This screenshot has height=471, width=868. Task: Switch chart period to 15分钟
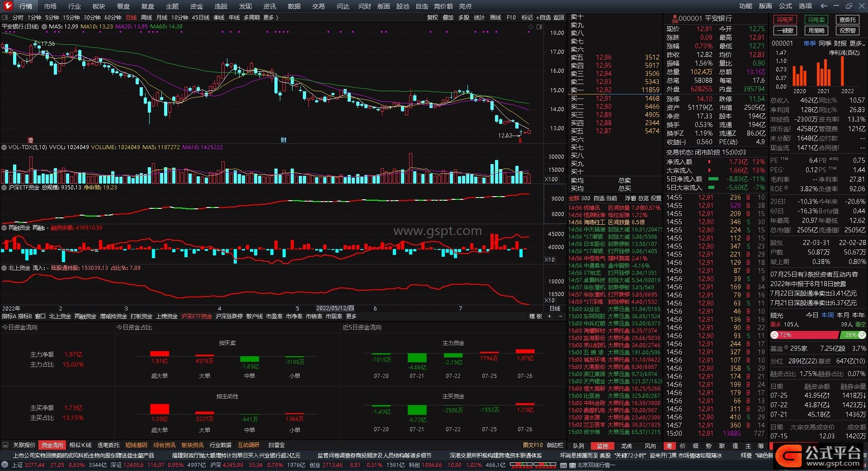pyautogui.click(x=71, y=18)
